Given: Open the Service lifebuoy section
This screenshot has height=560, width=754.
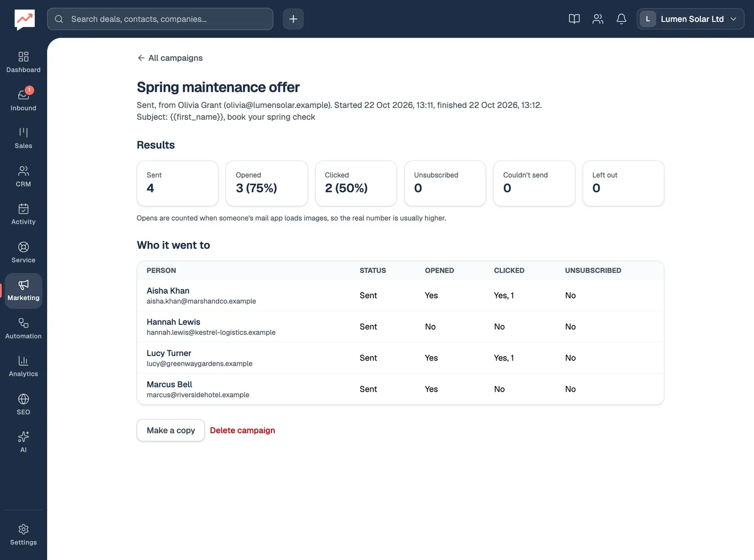Looking at the screenshot, I should coord(24,253).
